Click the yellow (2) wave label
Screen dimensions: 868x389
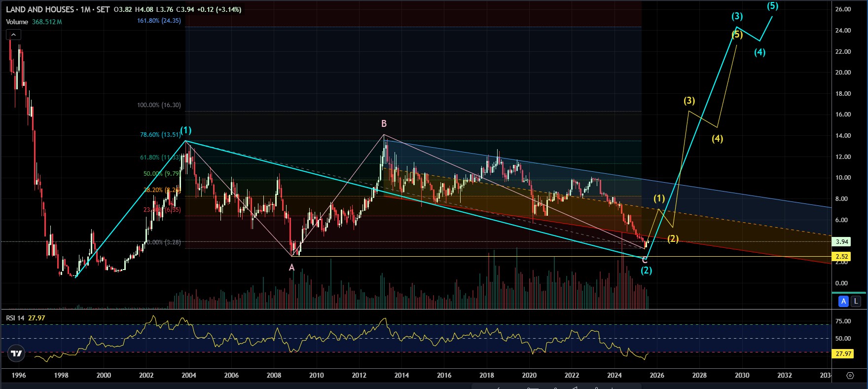(x=673, y=238)
